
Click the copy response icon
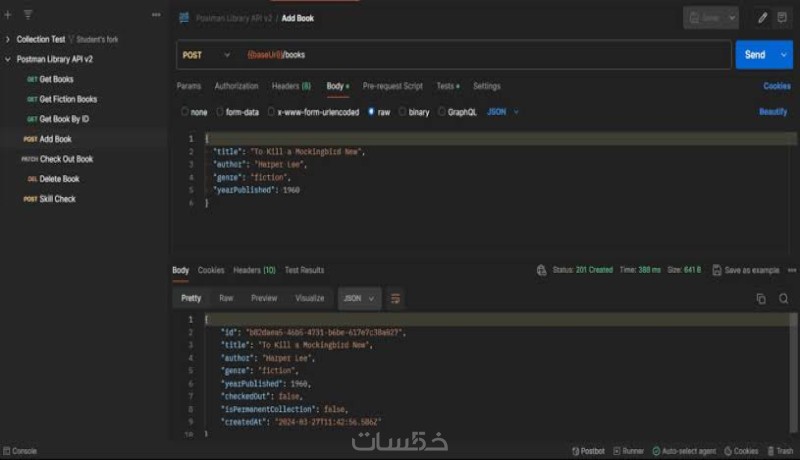pyautogui.click(x=761, y=299)
